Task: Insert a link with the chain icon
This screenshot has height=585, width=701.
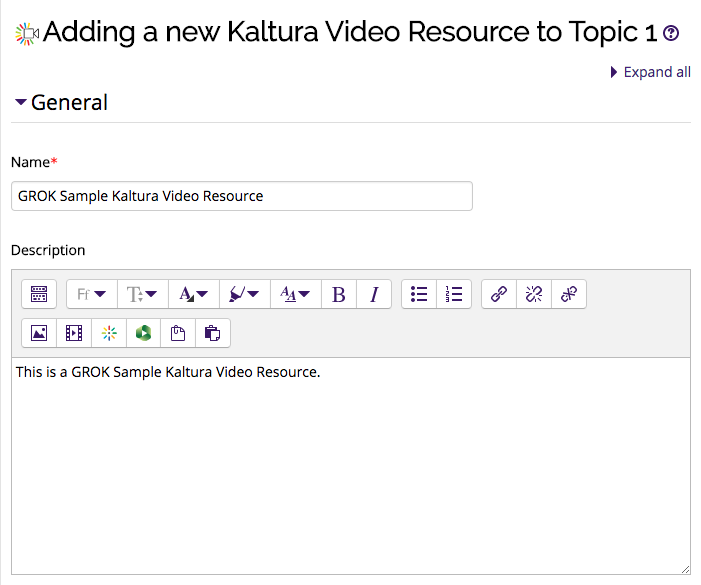Action: [x=499, y=294]
